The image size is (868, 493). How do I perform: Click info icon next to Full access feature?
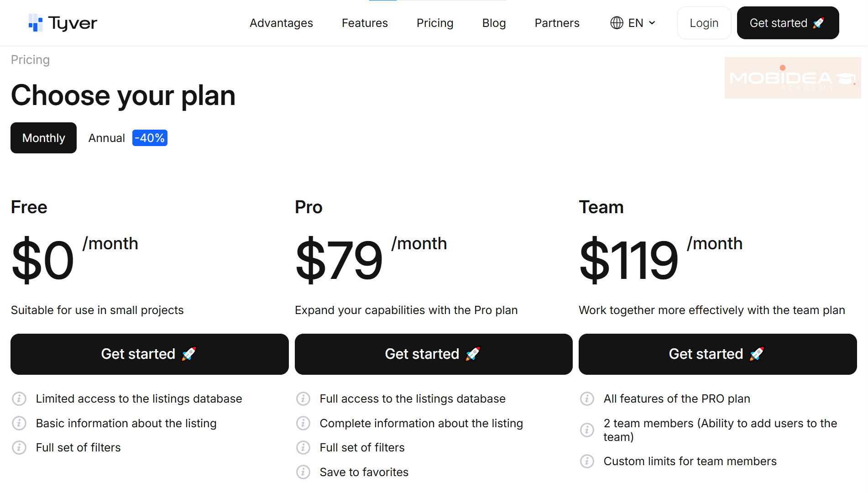tap(303, 399)
